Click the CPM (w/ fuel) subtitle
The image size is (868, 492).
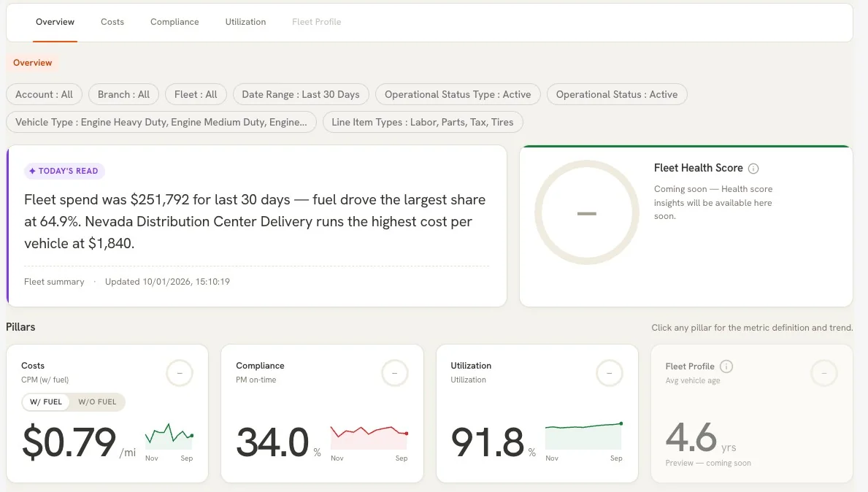coord(45,380)
